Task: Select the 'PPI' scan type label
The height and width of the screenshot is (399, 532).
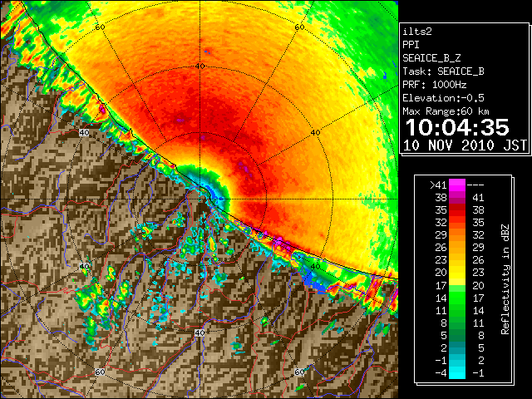Action: (411, 45)
